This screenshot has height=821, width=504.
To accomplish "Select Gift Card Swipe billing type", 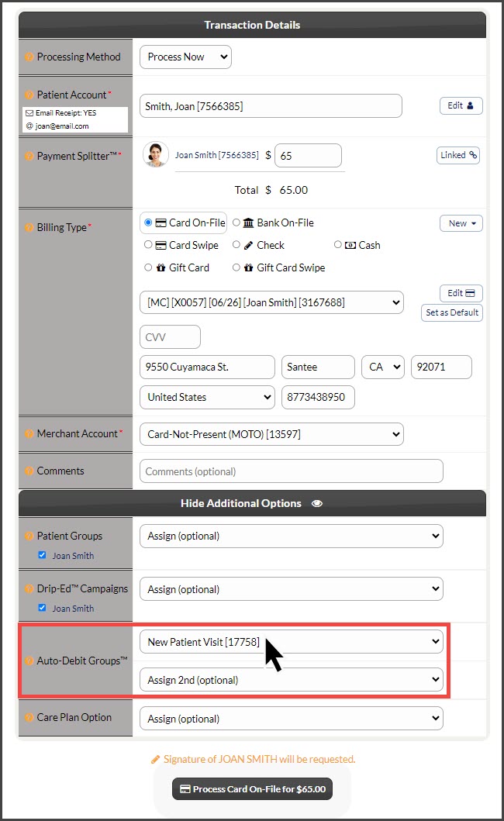I will click(x=236, y=267).
